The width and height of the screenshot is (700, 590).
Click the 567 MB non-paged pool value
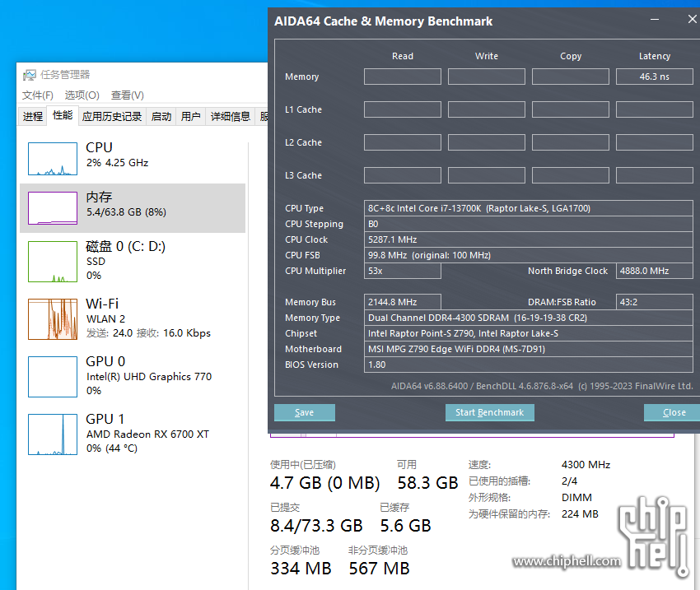pyautogui.click(x=380, y=569)
